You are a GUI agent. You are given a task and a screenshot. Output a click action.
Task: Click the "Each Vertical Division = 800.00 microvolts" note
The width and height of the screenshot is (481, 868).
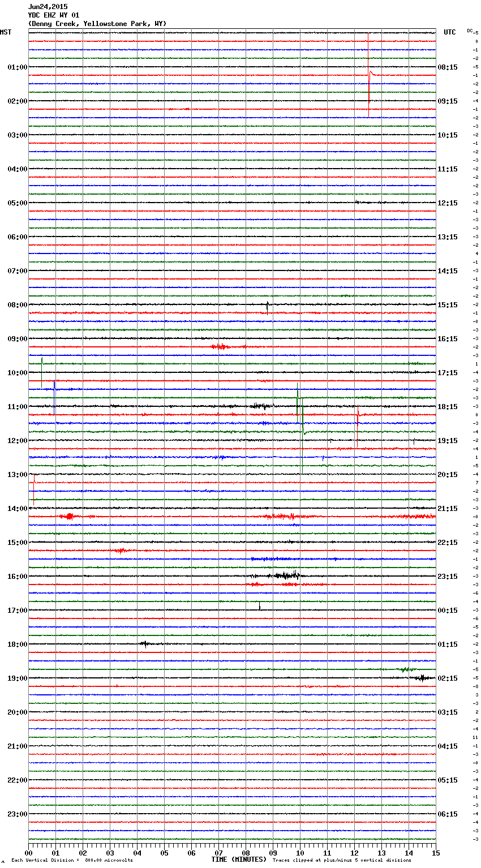pos(72,860)
